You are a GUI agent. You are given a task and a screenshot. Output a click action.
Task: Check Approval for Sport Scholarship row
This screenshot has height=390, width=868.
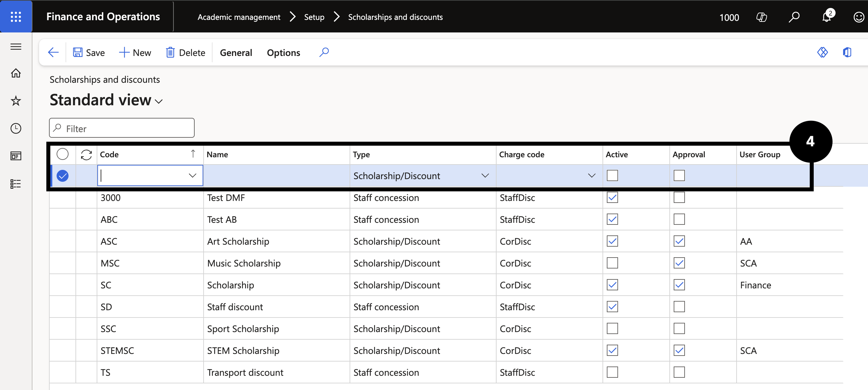click(x=679, y=329)
